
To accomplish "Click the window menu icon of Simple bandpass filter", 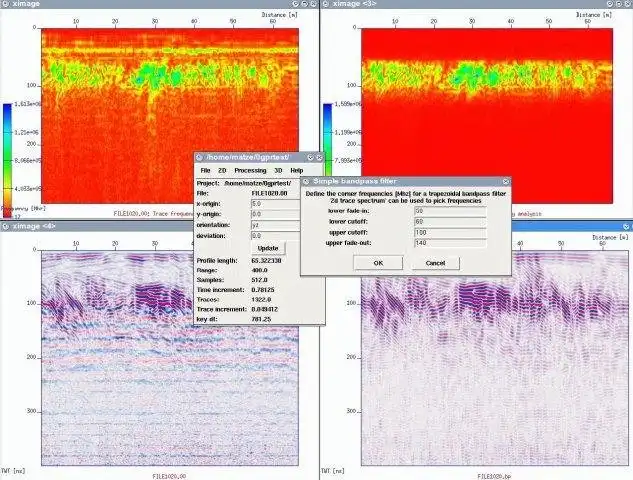I will (x=306, y=182).
